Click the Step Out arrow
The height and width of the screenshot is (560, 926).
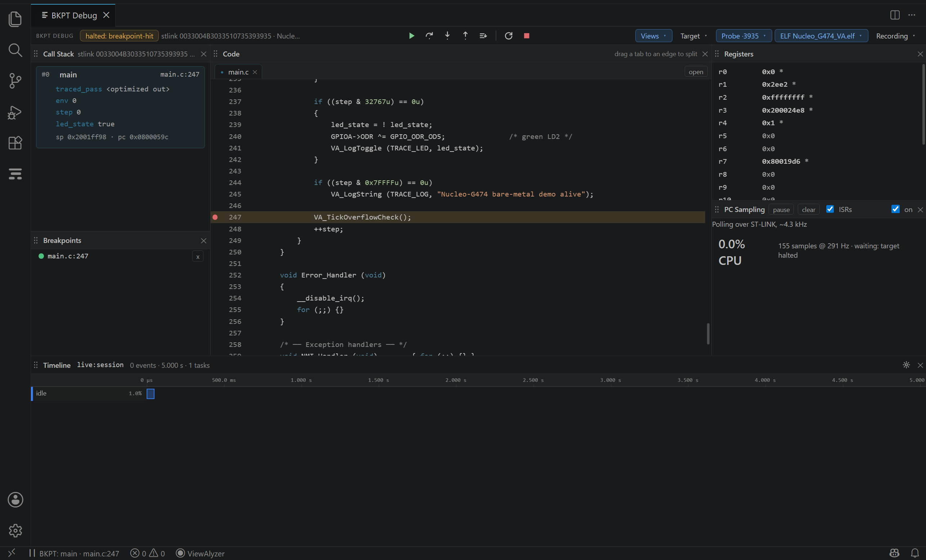[465, 36]
